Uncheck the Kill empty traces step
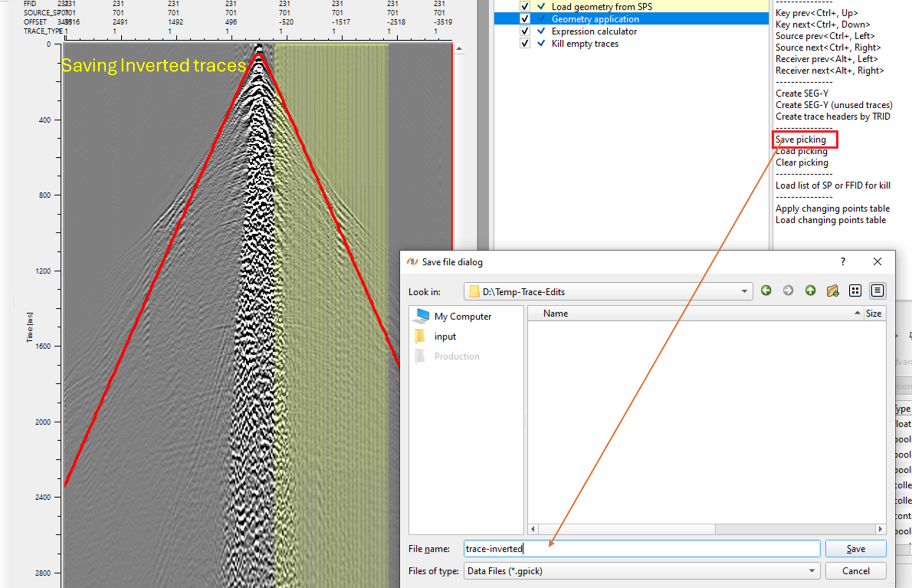The height and width of the screenshot is (588, 912). (x=525, y=43)
